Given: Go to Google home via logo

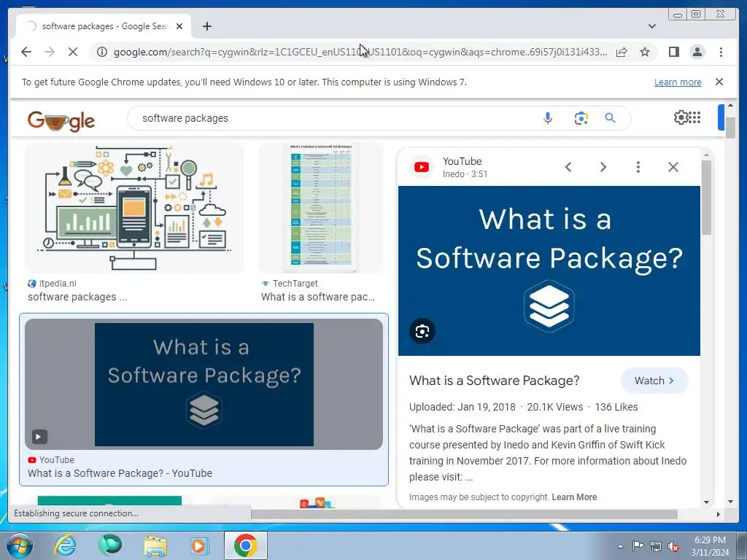Looking at the screenshot, I should (61, 120).
